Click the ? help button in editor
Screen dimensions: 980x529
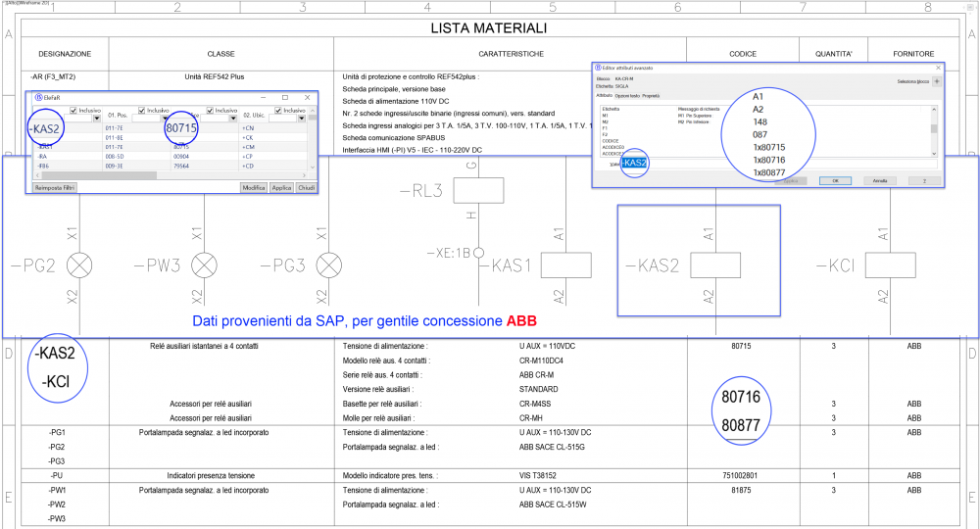click(x=924, y=181)
